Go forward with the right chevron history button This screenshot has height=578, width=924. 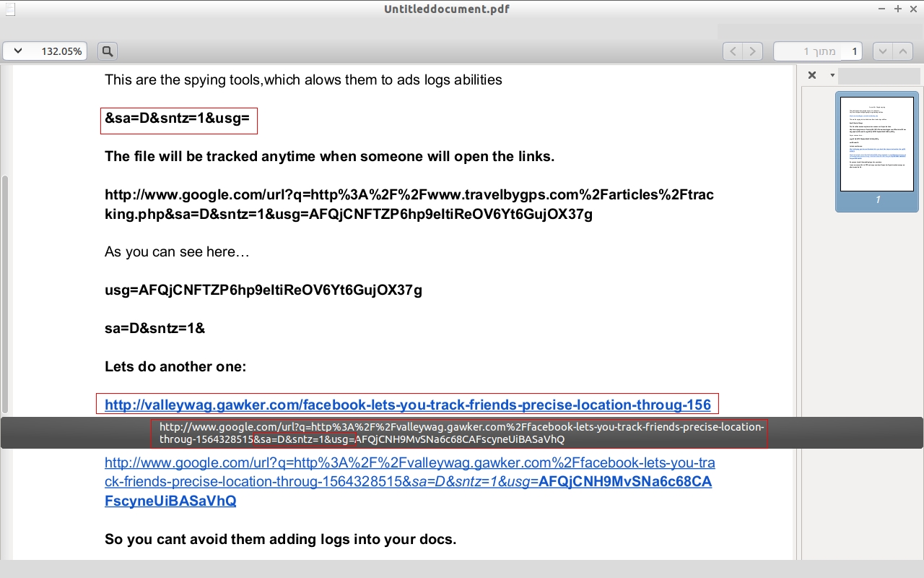(753, 51)
